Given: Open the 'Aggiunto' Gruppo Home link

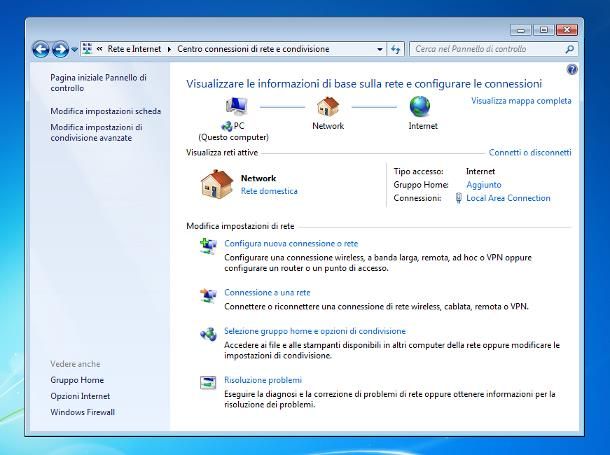Looking at the screenshot, I should pos(484,185).
